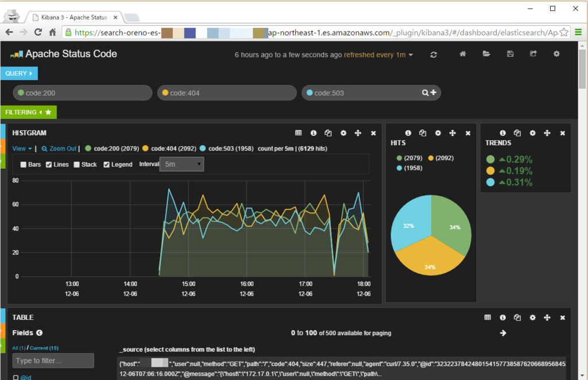The image size is (588, 380).
Task: Open the Trends panel gear settings
Action: pyautogui.click(x=532, y=133)
